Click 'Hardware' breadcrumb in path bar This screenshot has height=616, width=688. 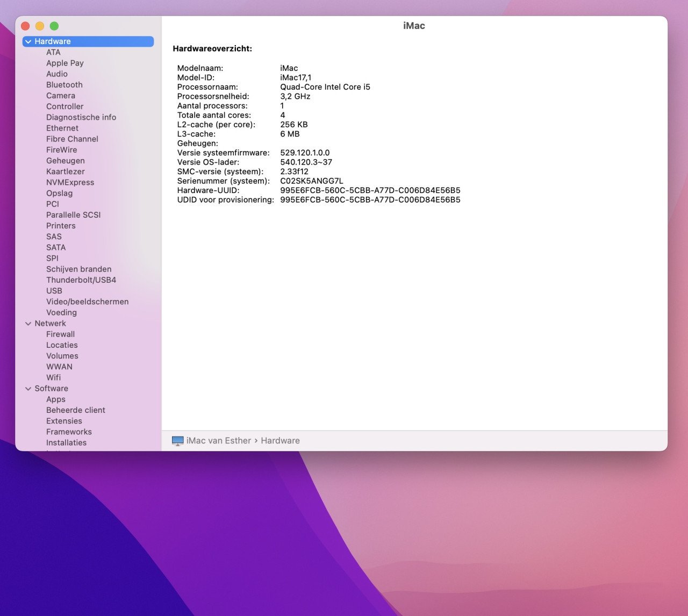pos(280,441)
